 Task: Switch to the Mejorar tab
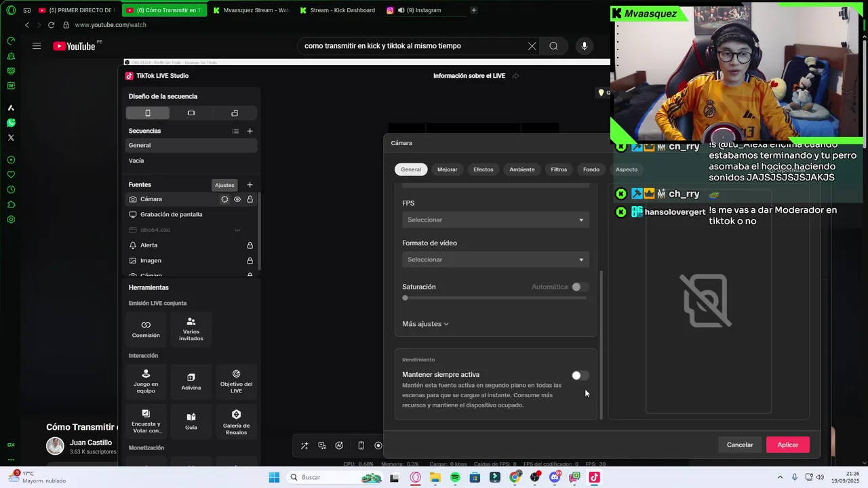(448, 169)
